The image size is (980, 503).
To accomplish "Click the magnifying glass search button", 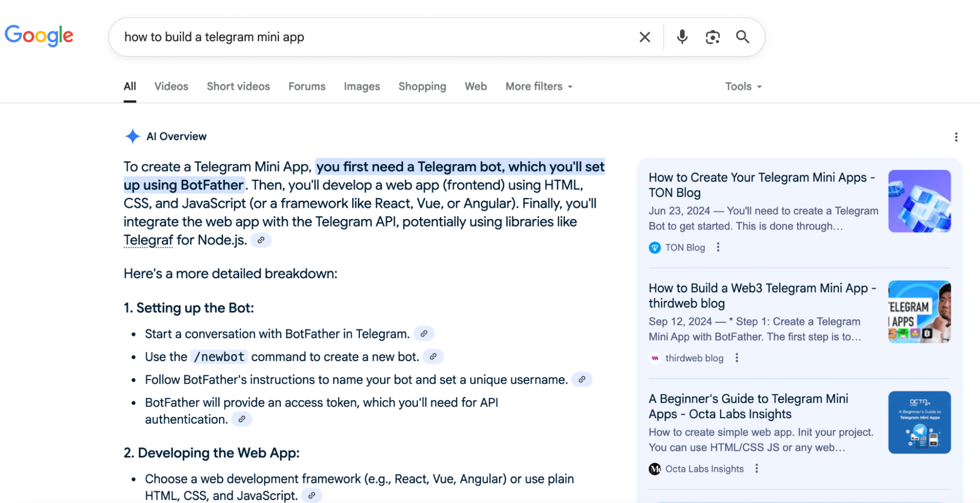I will (x=742, y=37).
